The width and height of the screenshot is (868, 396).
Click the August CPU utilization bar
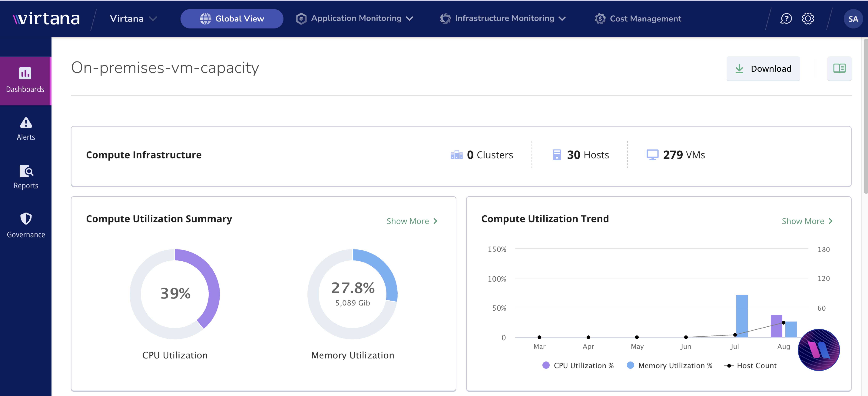click(776, 326)
